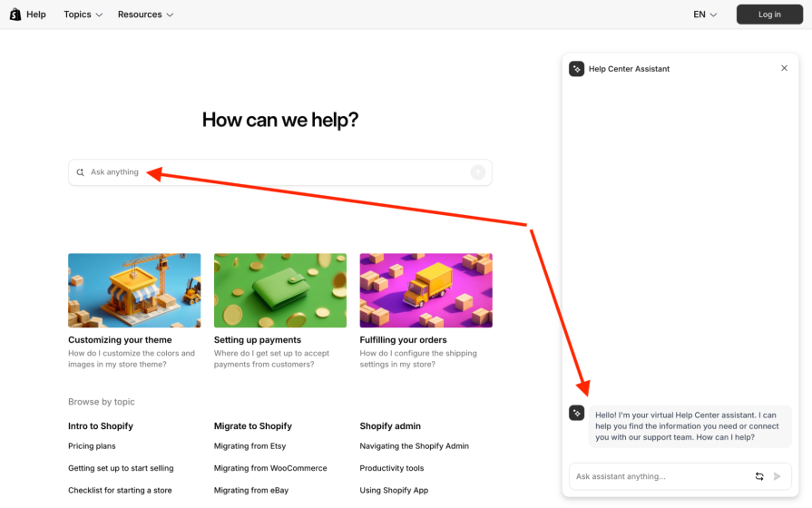The width and height of the screenshot is (812, 508).
Task: Click the search magnifier icon
Action: coord(80,172)
